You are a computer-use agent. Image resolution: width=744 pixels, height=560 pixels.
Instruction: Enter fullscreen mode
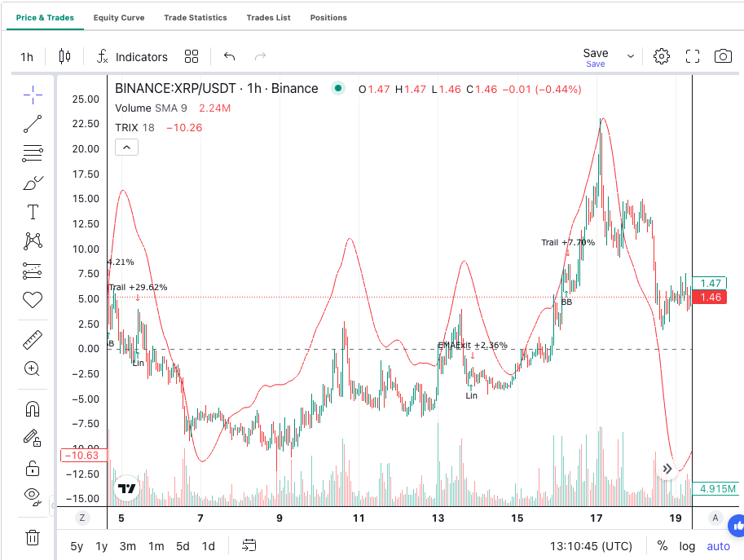click(693, 56)
